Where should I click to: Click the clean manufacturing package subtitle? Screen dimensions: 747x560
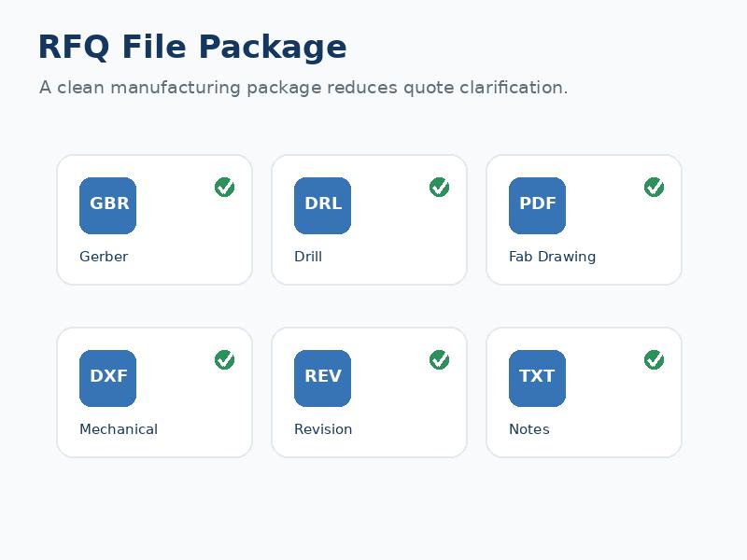pos(303,88)
